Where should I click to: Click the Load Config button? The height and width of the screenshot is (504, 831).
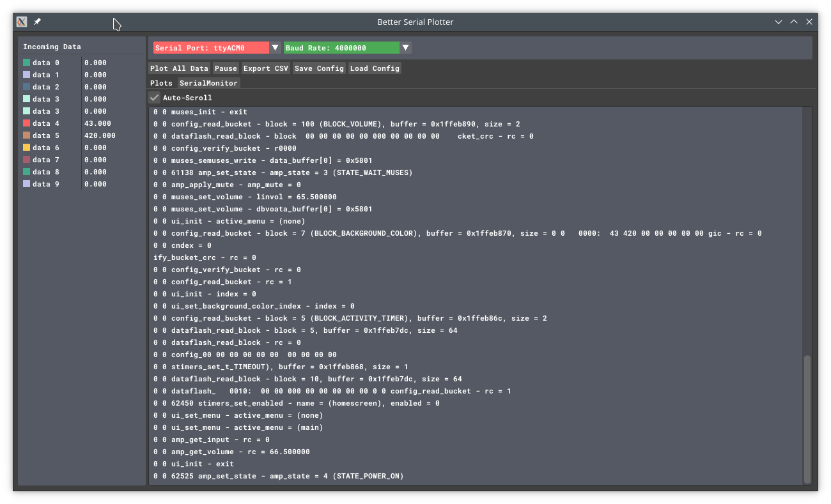[375, 68]
